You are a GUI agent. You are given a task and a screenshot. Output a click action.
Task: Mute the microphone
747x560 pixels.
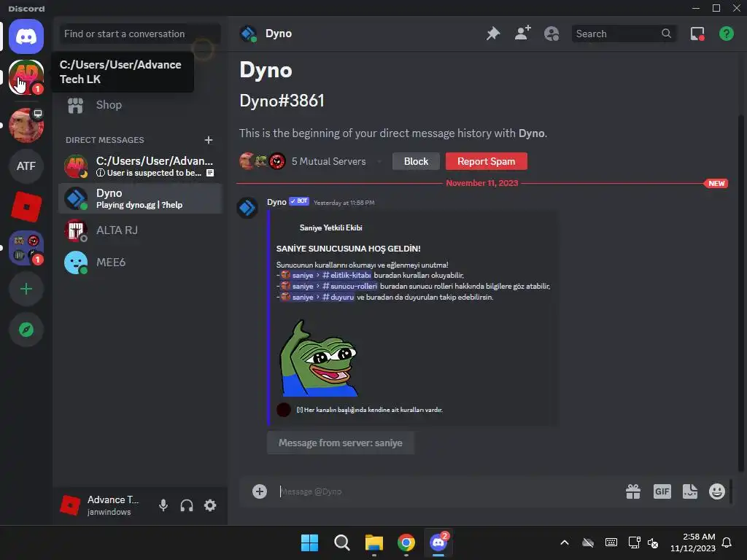click(163, 505)
